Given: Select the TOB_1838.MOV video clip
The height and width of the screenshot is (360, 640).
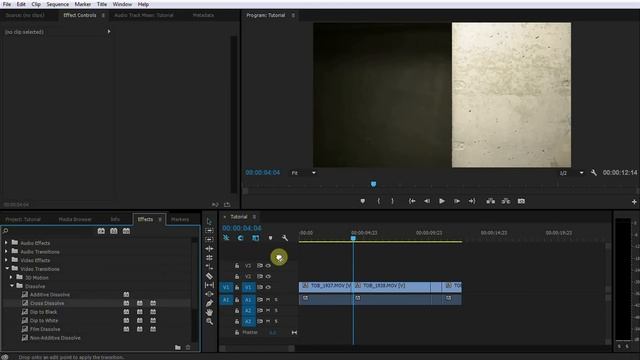Looking at the screenshot, I should (x=392, y=286).
